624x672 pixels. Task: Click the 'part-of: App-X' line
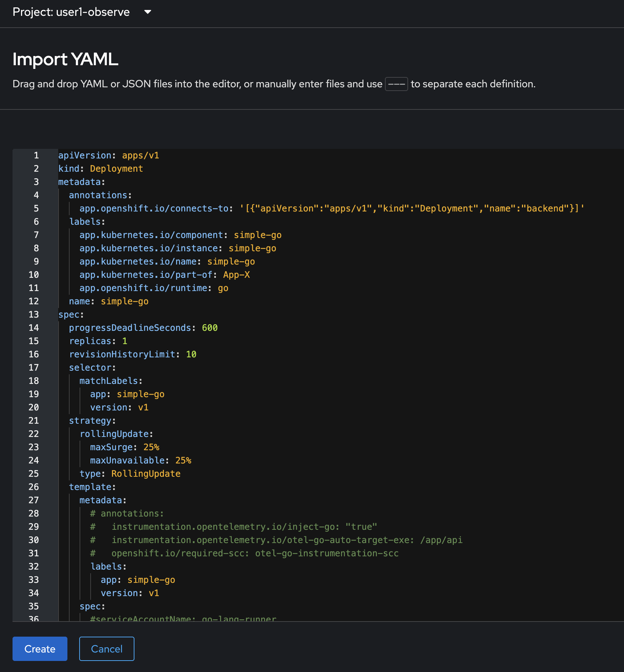coord(165,275)
